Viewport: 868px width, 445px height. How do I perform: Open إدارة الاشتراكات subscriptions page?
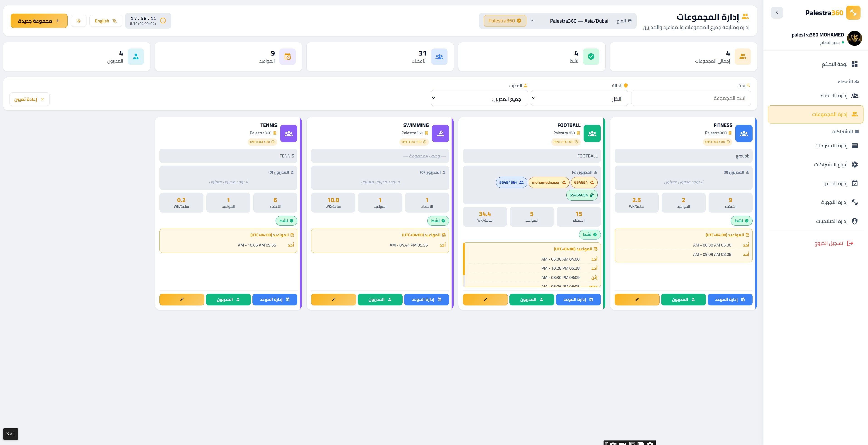[815, 146]
